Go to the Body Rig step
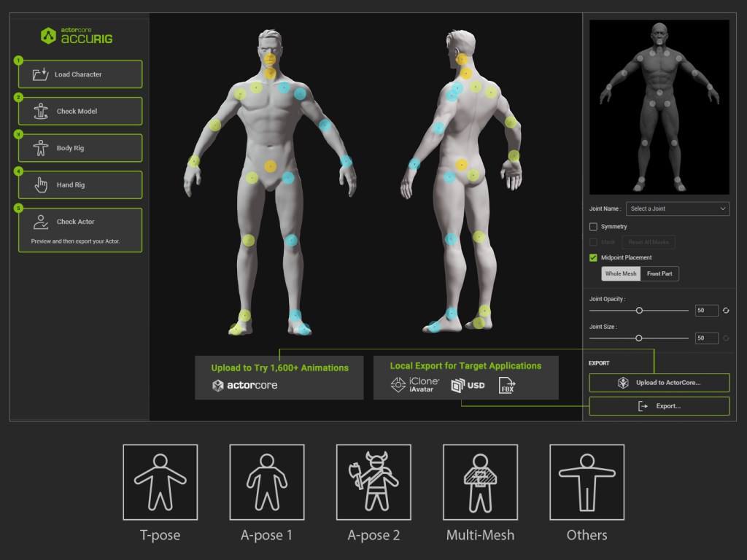The width and height of the screenshot is (747, 560). pyautogui.click(x=80, y=148)
